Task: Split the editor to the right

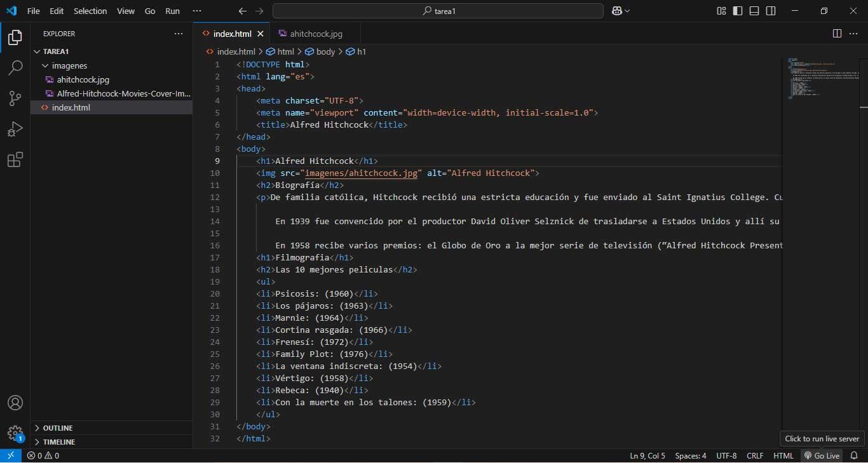Action: 837,34
